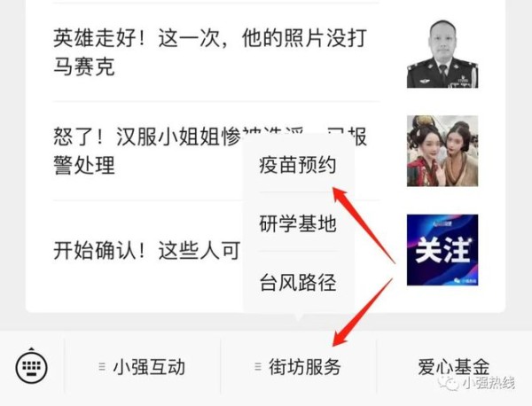Tap the 警处理 second line of text

coord(84,166)
